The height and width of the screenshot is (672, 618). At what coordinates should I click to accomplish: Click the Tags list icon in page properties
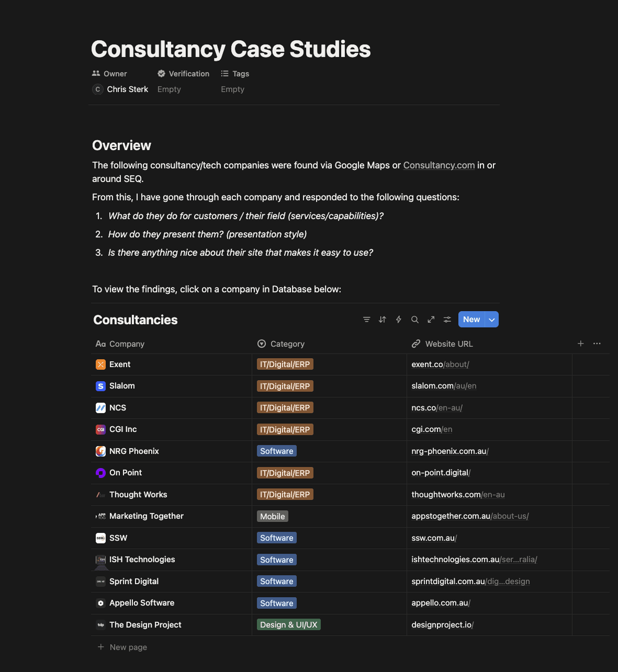[224, 73]
